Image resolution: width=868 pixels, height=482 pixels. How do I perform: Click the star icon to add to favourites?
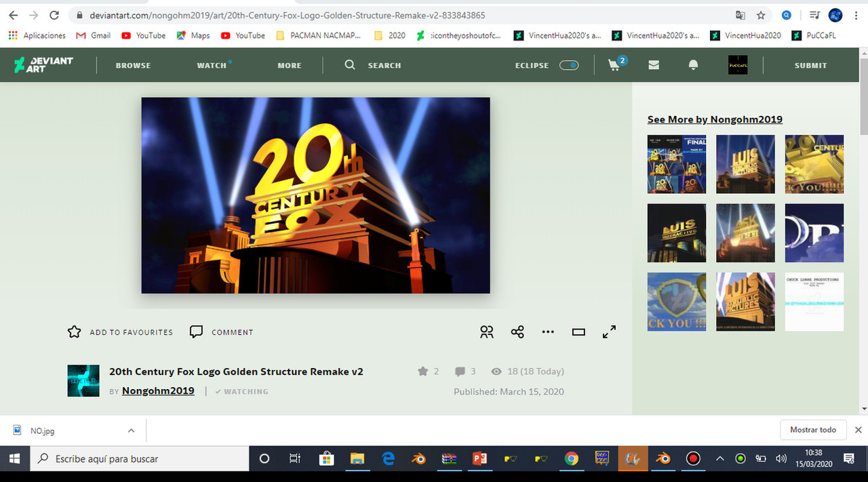75,332
